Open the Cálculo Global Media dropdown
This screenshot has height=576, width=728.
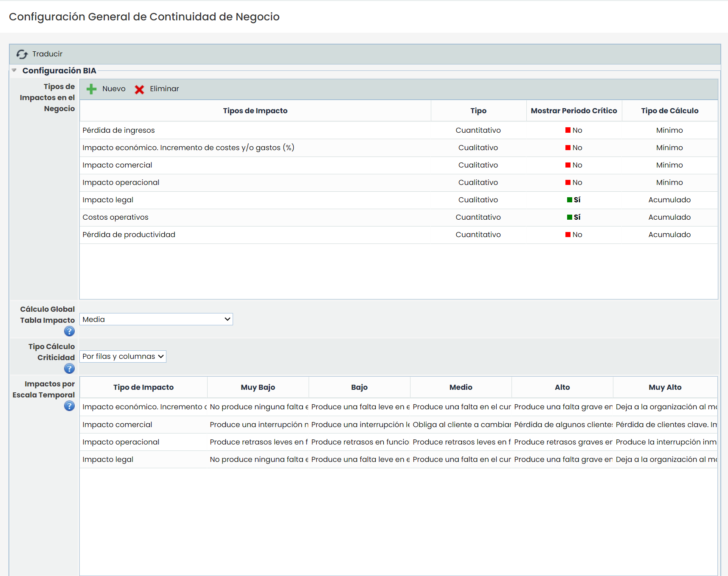click(156, 319)
